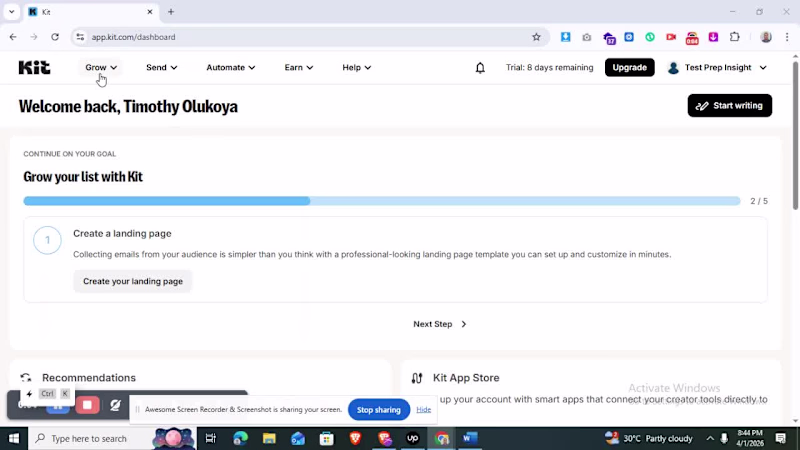
Task: Click the taskbar microphone icon
Action: (x=724, y=438)
